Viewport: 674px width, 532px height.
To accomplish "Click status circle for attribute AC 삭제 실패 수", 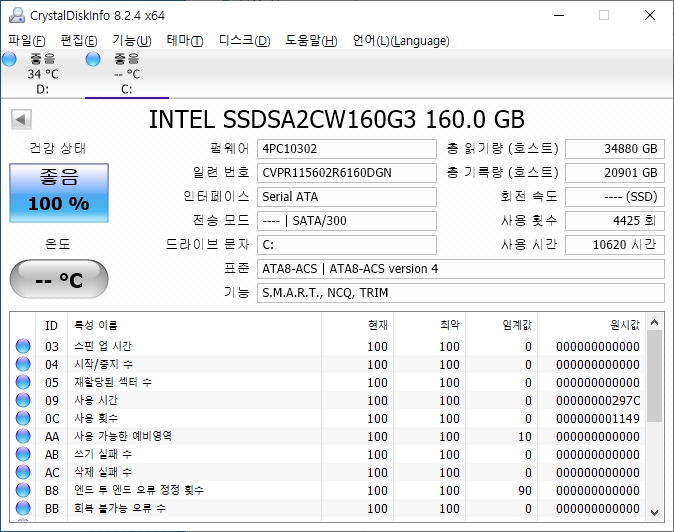I will (23, 473).
